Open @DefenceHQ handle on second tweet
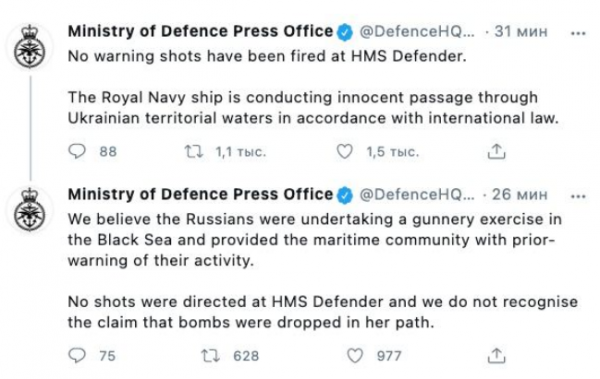 point(417,194)
